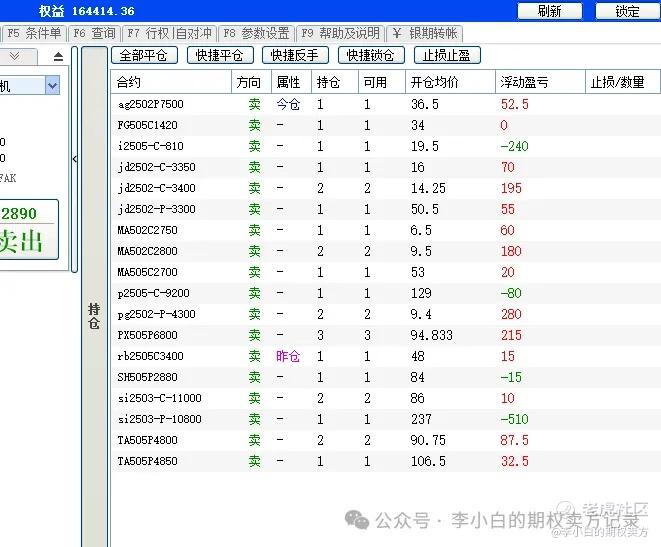Screen dimensions: 661x547
Task: Open the combo box dropdown arrow
Action: pos(52,86)
